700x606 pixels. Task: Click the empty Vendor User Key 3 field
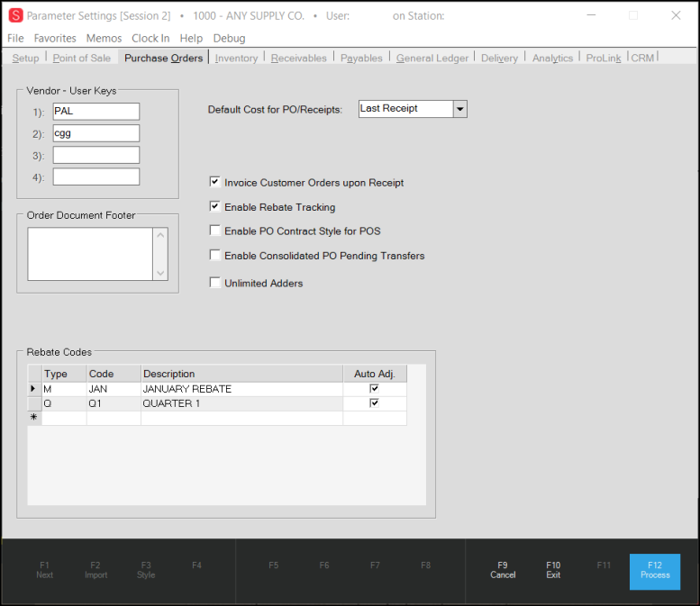[96, 155]
